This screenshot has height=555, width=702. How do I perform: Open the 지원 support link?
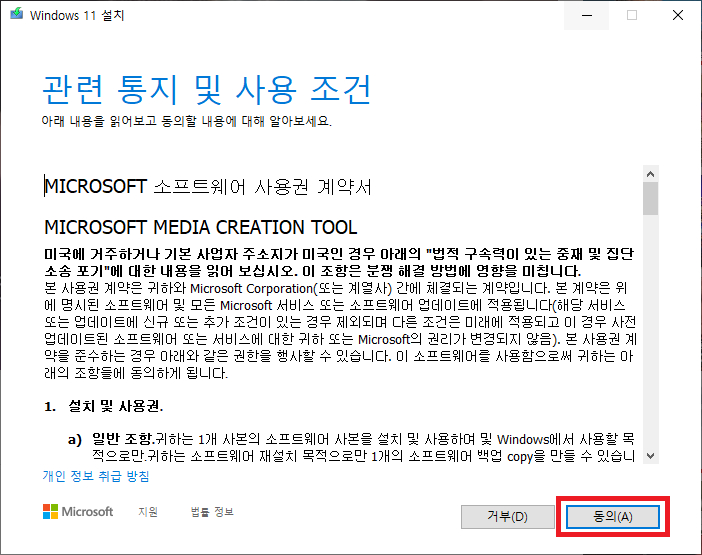click(148, 512)
